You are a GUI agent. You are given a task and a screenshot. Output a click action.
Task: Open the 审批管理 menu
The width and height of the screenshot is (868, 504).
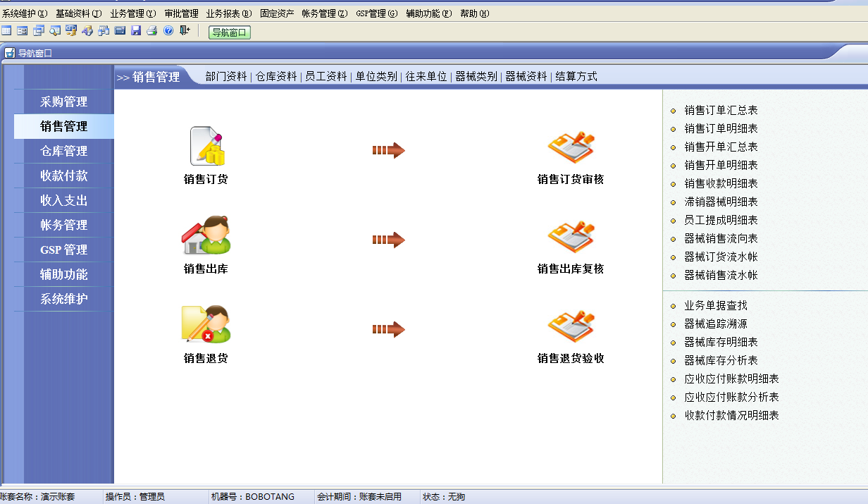[x=182, y=13]
